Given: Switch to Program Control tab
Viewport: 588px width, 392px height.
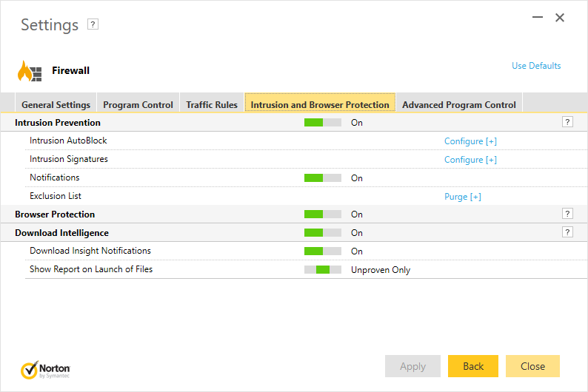Looking at the screenshot, I should [138, 104].
